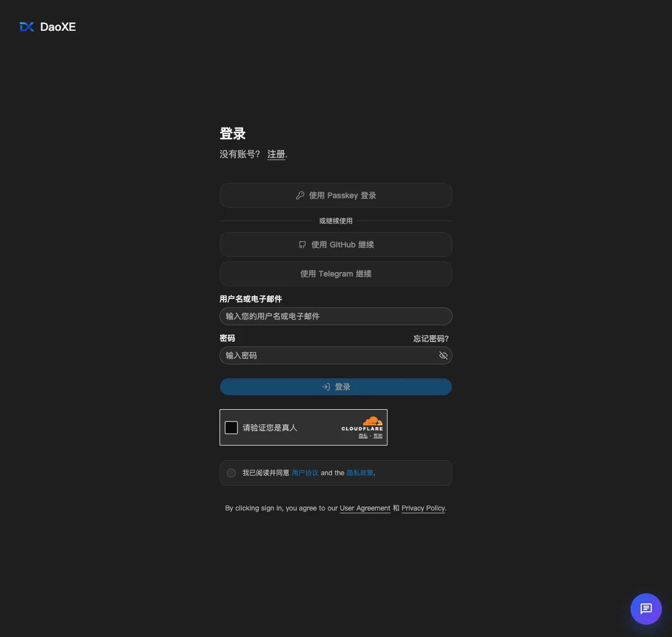Sign in using Passkey button

[336, 195]
